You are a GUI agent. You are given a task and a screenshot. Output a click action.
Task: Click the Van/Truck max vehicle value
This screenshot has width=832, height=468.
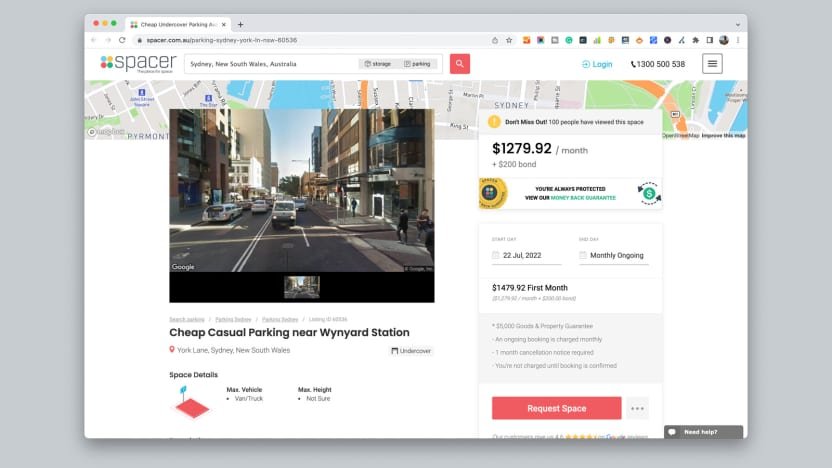point(249,398)
